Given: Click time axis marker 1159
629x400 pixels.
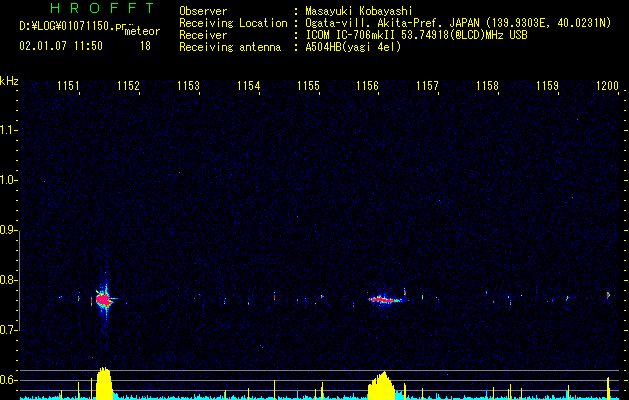Looking at the screenshot, I should coord(547,86).
